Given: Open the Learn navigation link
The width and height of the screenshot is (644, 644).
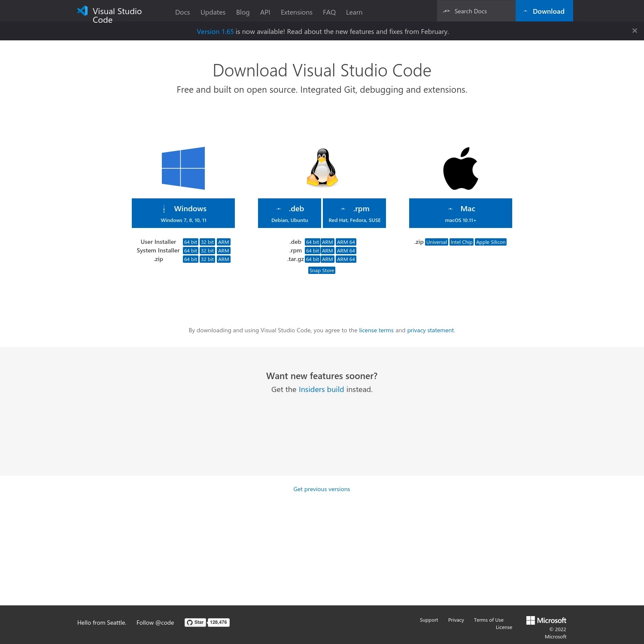Looking at the screenshot, I should pyautogui.click(x=354, y=12).
